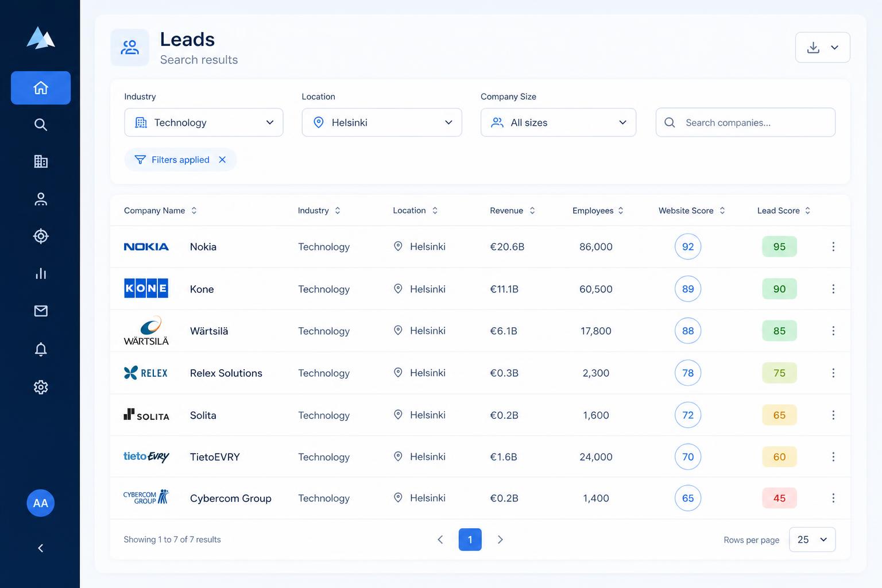This screenshot has height=588, width=882.
Task: Click the download export button
Action: click(x=823, y=48)
